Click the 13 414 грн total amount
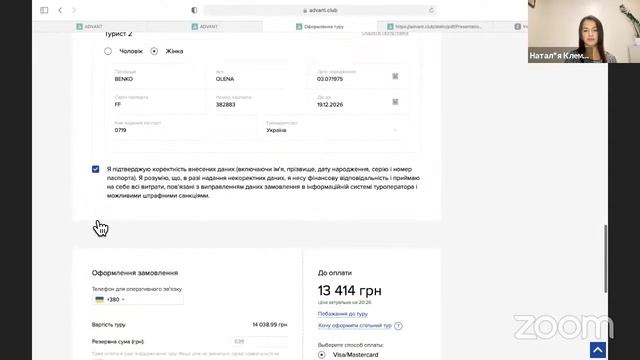 pyautogui.click(x=349, y=291)
